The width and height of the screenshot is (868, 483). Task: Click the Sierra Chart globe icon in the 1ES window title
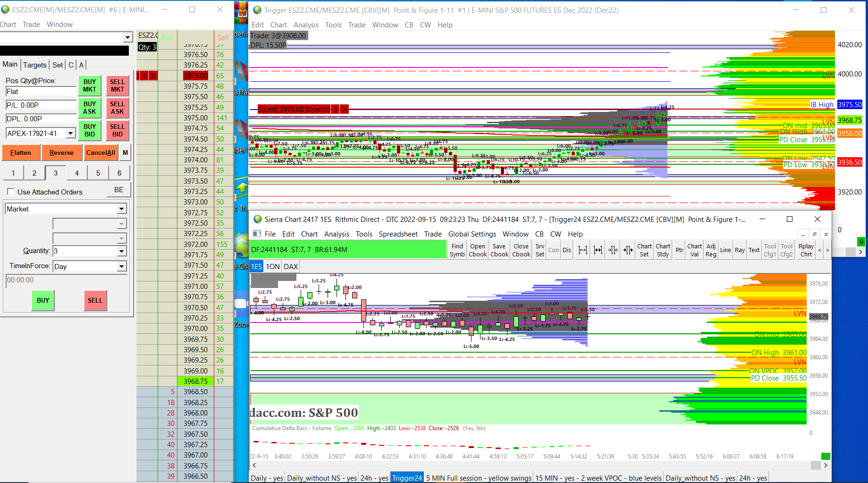(x=258, y=219)
